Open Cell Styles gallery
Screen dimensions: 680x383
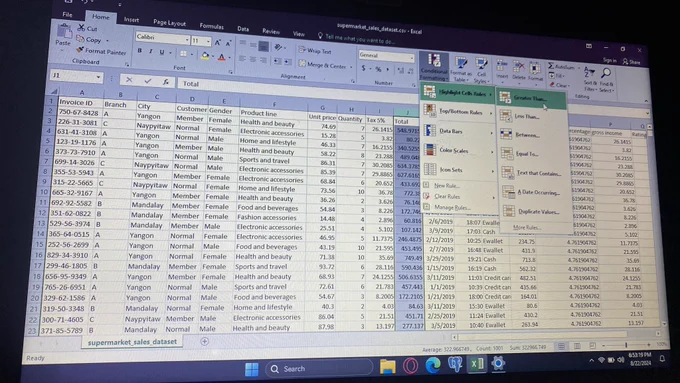[481, 71]
